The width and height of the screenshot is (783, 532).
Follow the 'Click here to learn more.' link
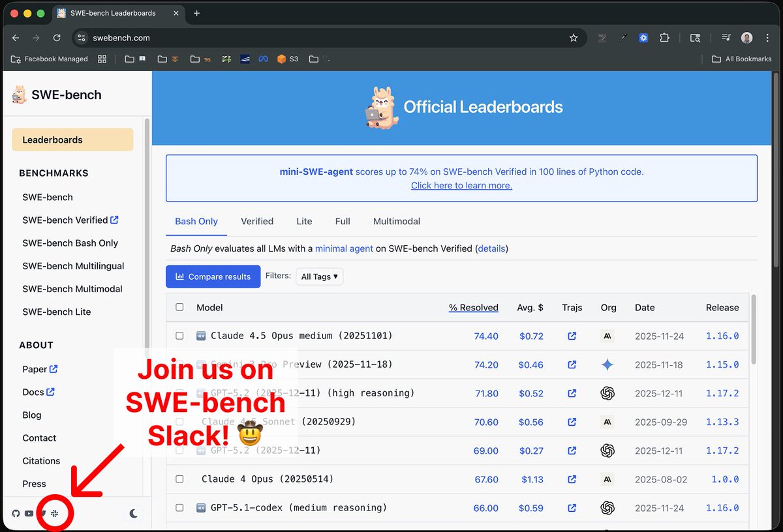[x=461, y=186]
